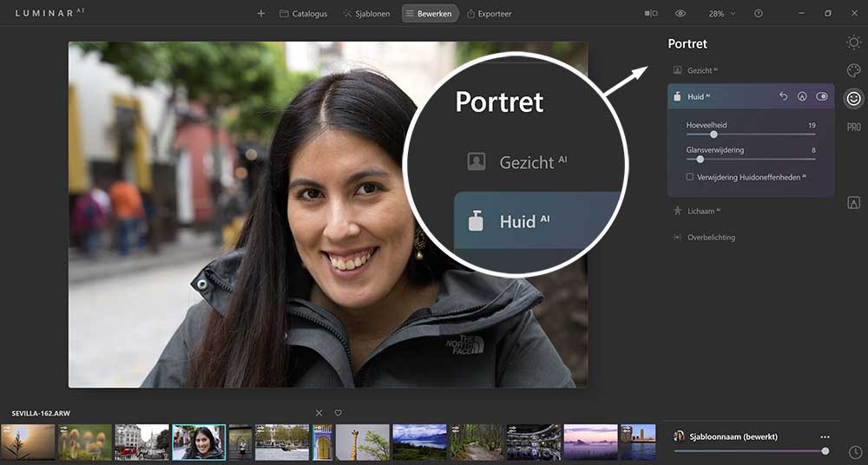Screen dimensions: 868x465
Task: Select the blue and yellow door thumbnail
Action: click(323, 442)
